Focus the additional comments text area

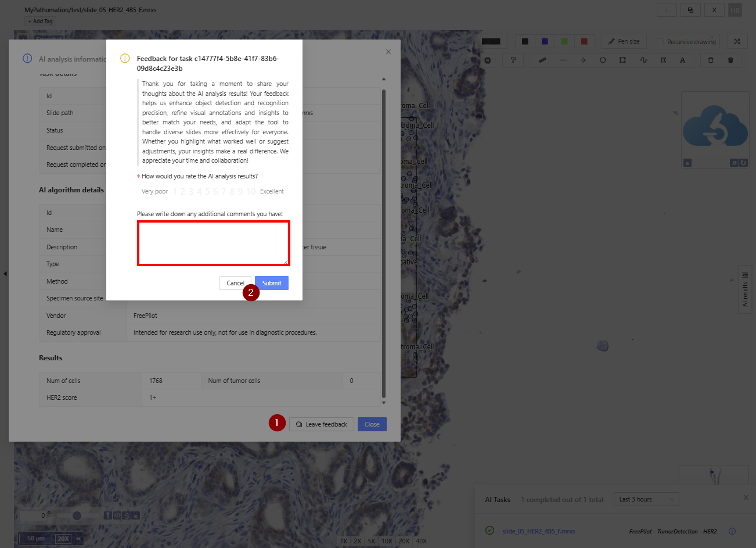pos(213,243)
